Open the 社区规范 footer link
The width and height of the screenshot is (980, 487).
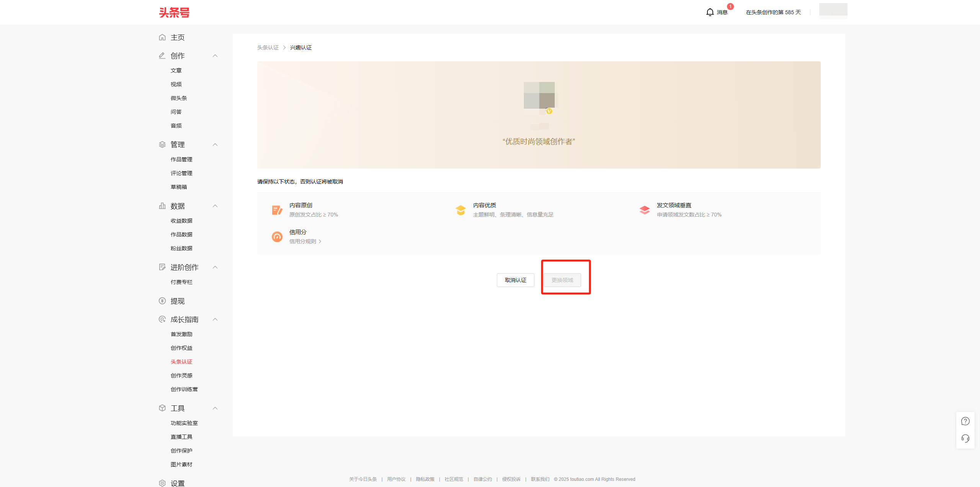454,479
